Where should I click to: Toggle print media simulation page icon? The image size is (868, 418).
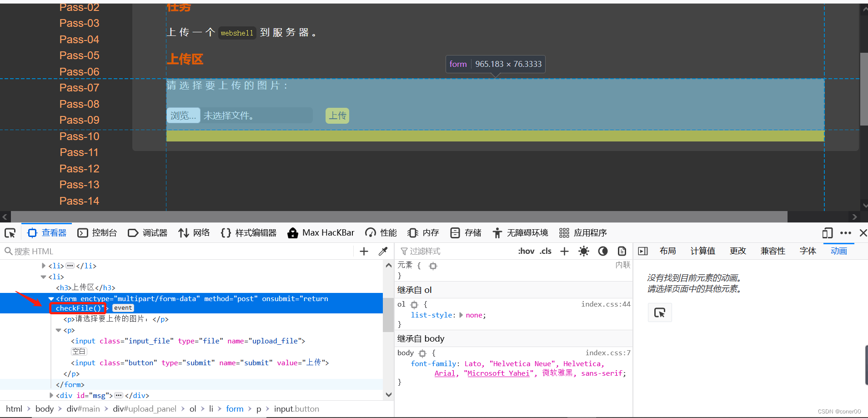(x=622, y=251)
